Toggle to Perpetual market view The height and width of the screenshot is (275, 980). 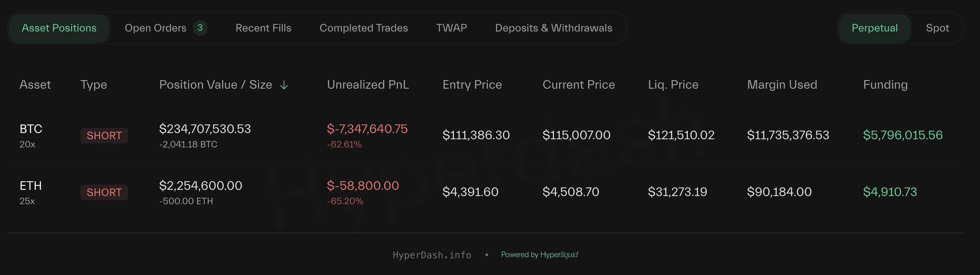point(875,28)
